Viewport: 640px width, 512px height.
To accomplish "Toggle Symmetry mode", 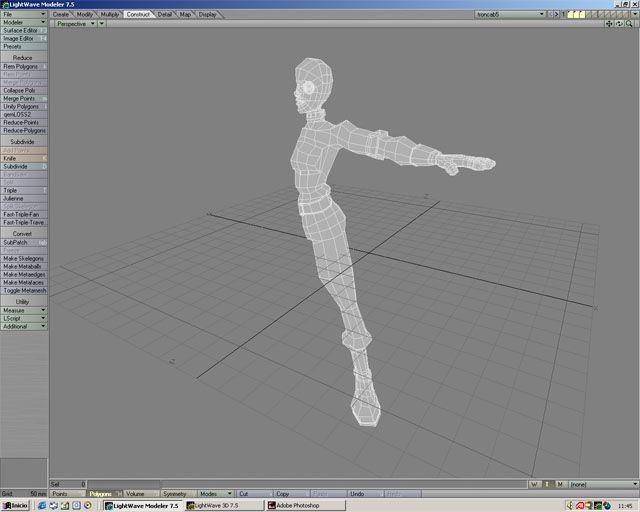I will click(x=178, y=494).
